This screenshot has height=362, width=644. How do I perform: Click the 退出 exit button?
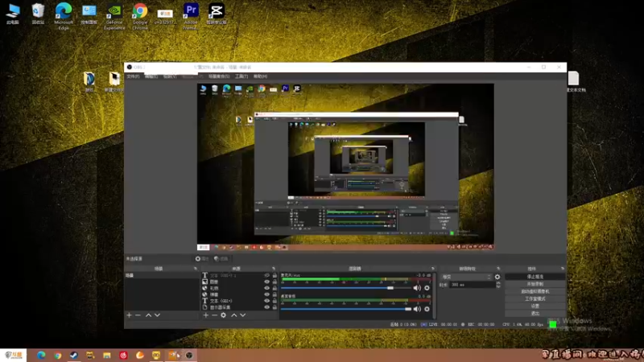pos(535,314)
